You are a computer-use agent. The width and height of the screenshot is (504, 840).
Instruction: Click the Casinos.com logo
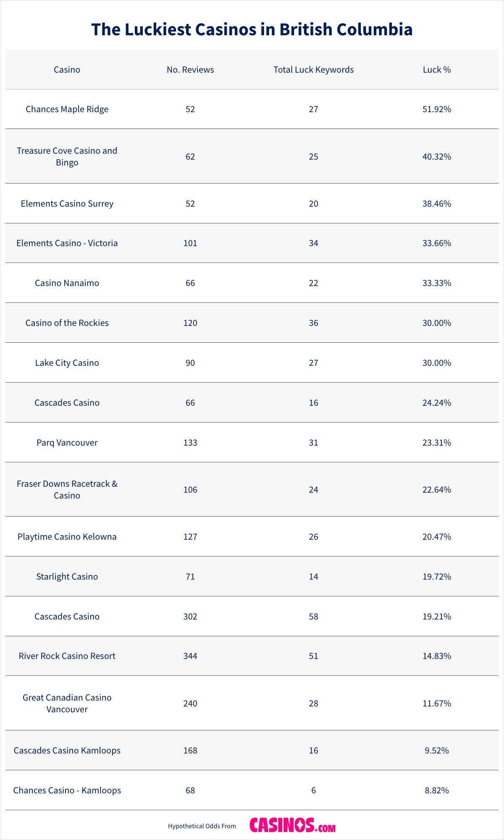tap(292, 825)
